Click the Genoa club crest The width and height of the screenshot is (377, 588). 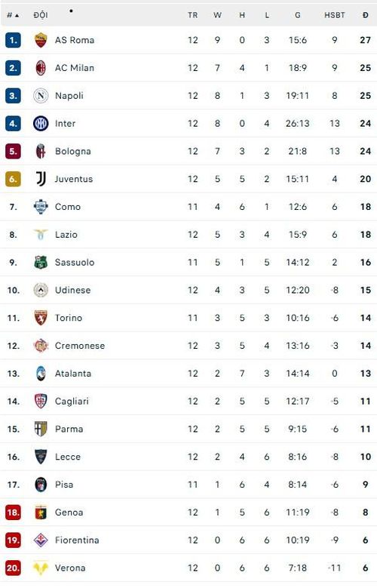click(x=41, y=512)
